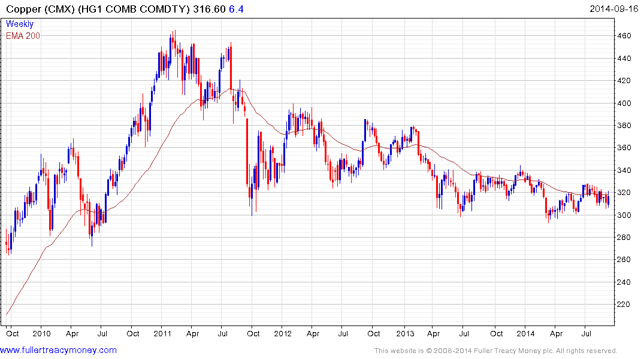
Task: Click the 2010 year label on time axis
Action: tap(41, 333)
